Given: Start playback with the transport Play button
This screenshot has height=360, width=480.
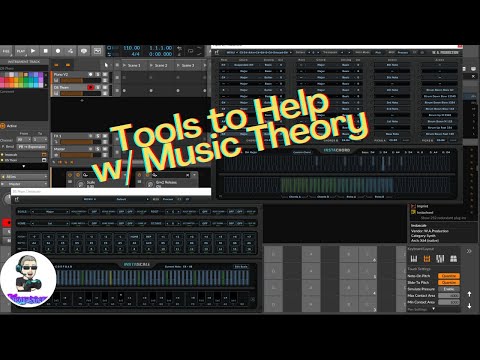Looking at the screenshot, I should [x=33, y=51].
